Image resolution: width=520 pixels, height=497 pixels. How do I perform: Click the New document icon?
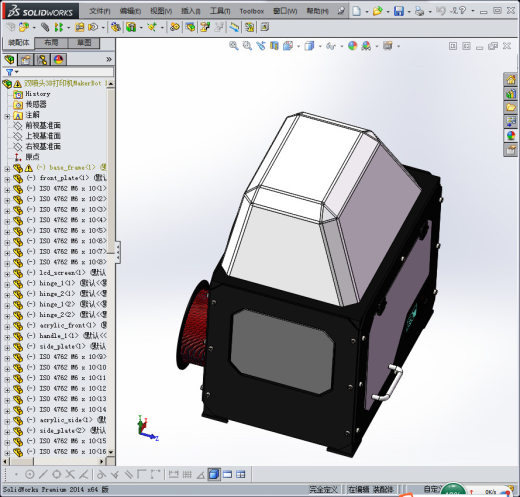(357, 11)
